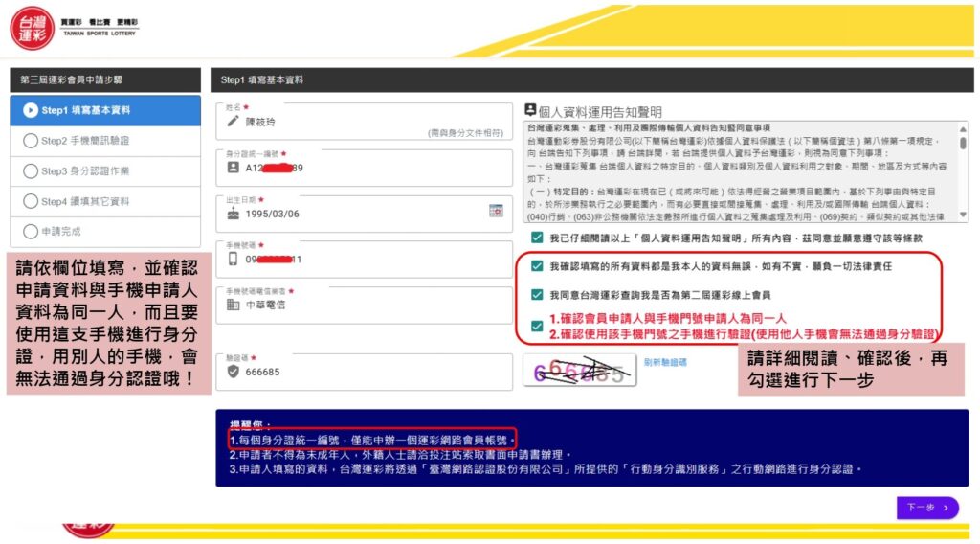Toggle the checkbox confirming same phone applicant

coord(537,326)
